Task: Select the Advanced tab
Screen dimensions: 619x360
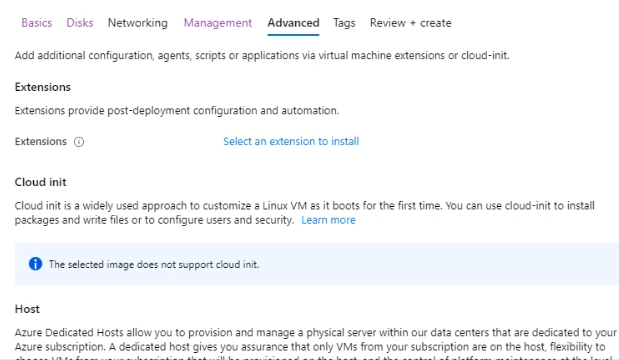Action: pyautogui.click(x=293, y=23)
